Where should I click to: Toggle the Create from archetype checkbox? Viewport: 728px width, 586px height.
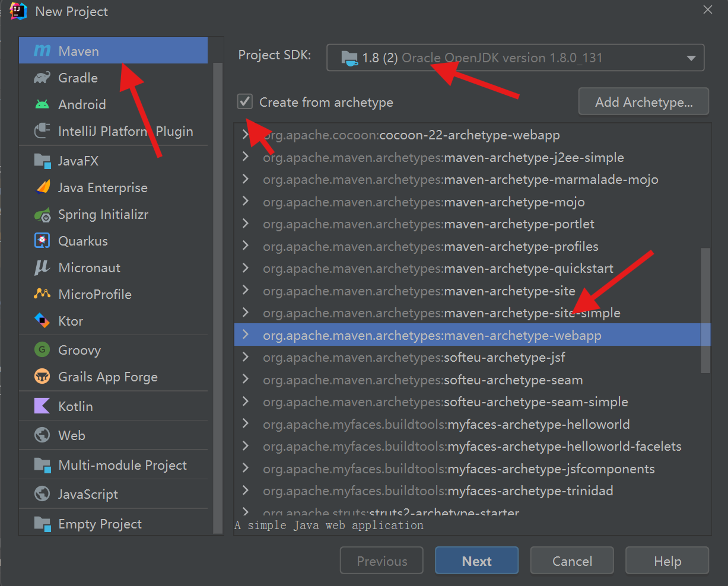(x=245, y=102)
